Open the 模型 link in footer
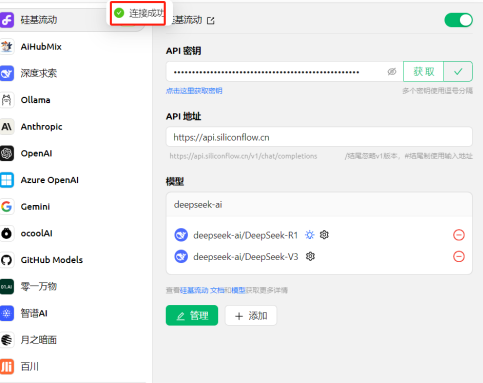 coord(238,290)
